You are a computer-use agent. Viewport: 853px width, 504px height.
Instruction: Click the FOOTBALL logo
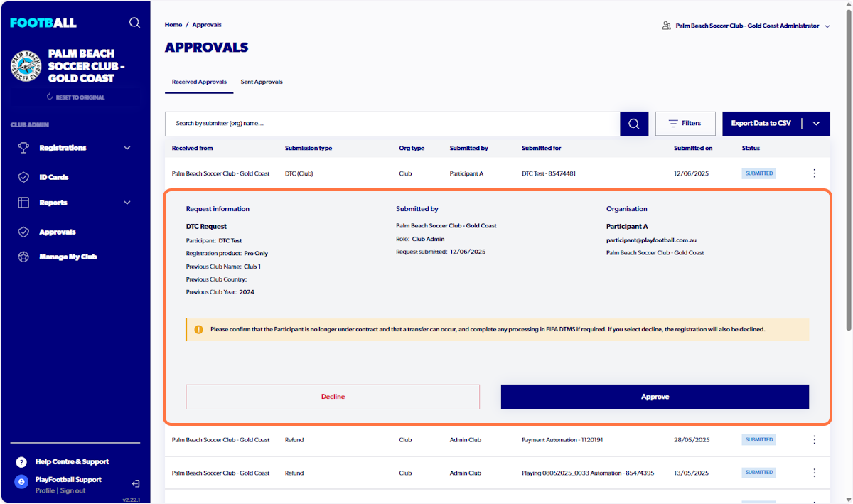point(43,23)
